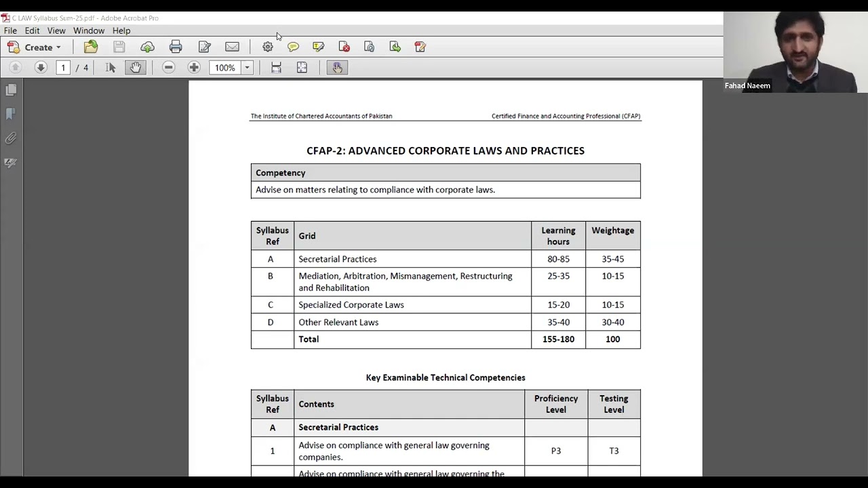The height and width of the screenshot is (488, 868).
Task: Send file via email envelope icon
Action: tap(232, 47)
